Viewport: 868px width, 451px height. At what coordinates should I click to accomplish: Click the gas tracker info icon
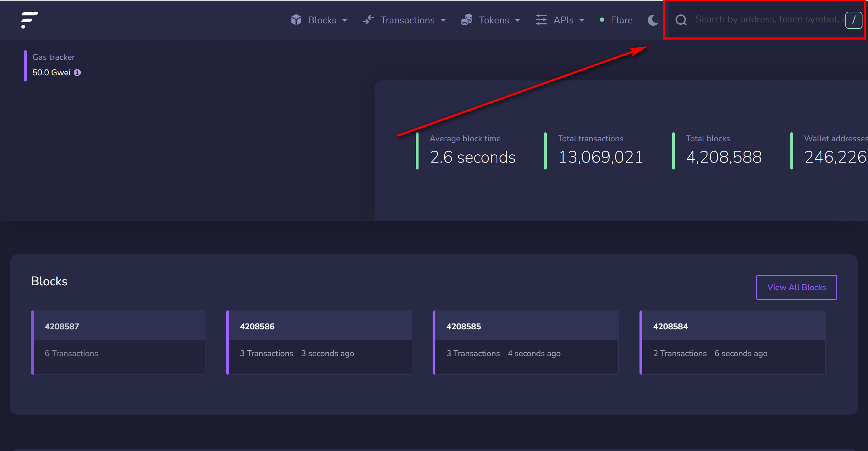(x=77, y=73)
